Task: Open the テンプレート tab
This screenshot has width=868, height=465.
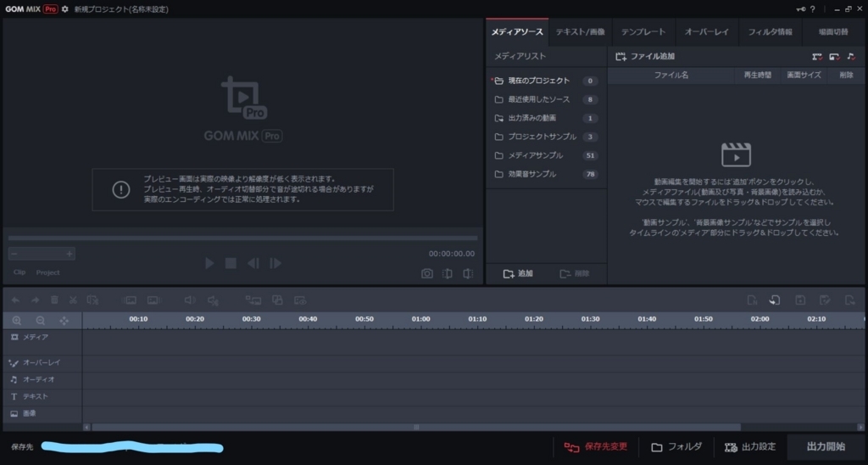Action: point(643,32)
